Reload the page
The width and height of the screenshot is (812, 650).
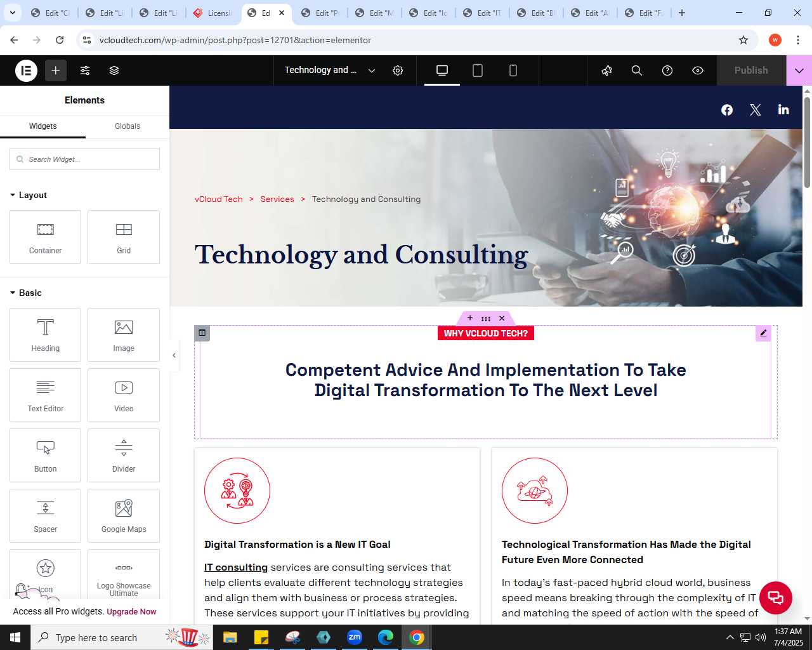tap(60, 40)
